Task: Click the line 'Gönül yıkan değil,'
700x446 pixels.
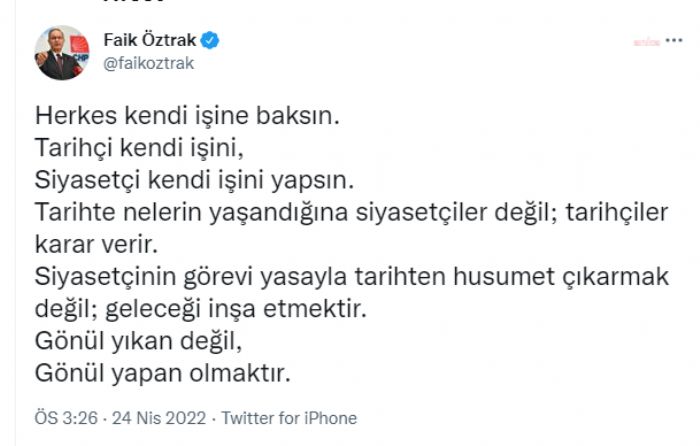Action: click(138, 341)
